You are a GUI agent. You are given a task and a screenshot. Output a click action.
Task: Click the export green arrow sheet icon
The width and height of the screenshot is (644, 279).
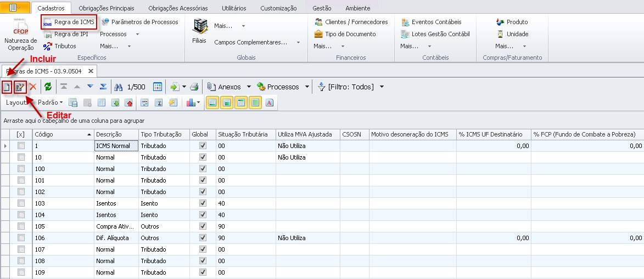click(175, 87)
